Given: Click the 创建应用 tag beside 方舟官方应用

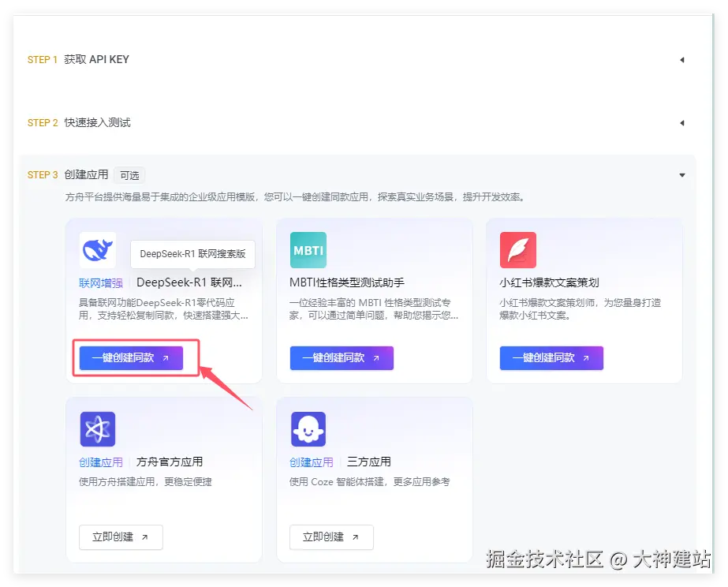Looking at the screenshot, I should point(100,462).
